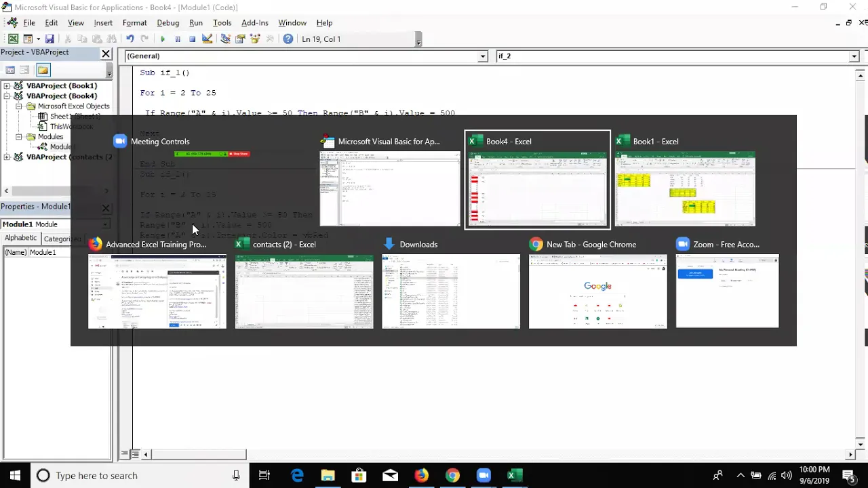
Task: Click the View Code icon in Project pane
Action: pyautogui.click(x=10, y=70)
